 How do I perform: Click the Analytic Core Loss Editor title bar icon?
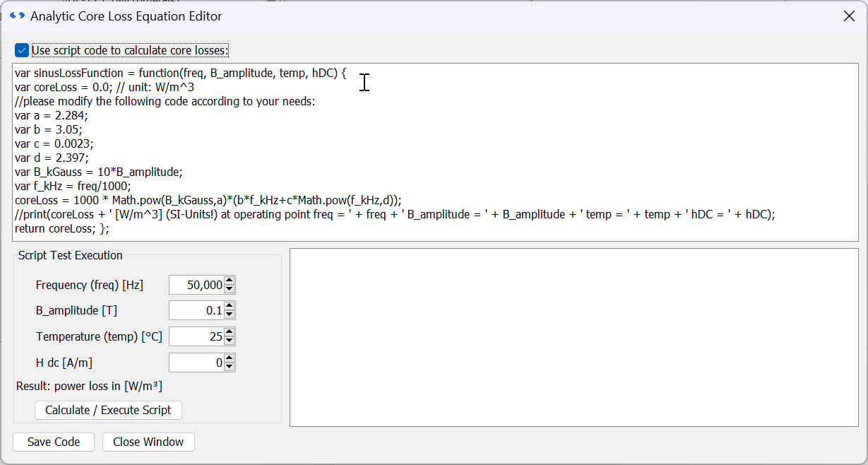(16, 15)
